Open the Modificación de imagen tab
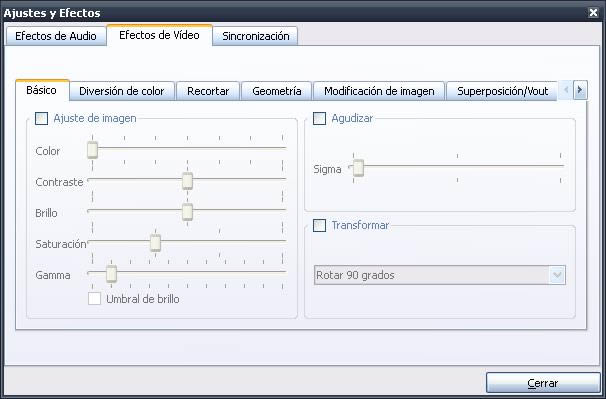The image size is (606, 399). point(379,91)
